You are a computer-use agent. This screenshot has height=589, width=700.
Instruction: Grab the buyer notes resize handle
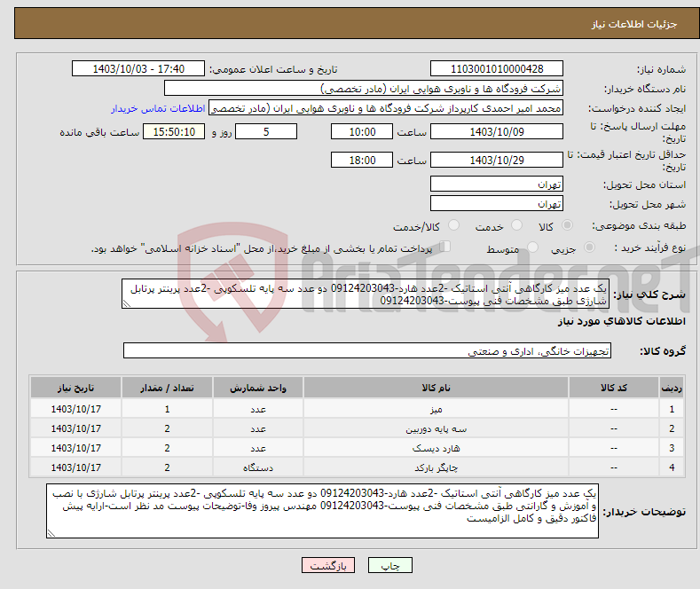click(51, 533)
